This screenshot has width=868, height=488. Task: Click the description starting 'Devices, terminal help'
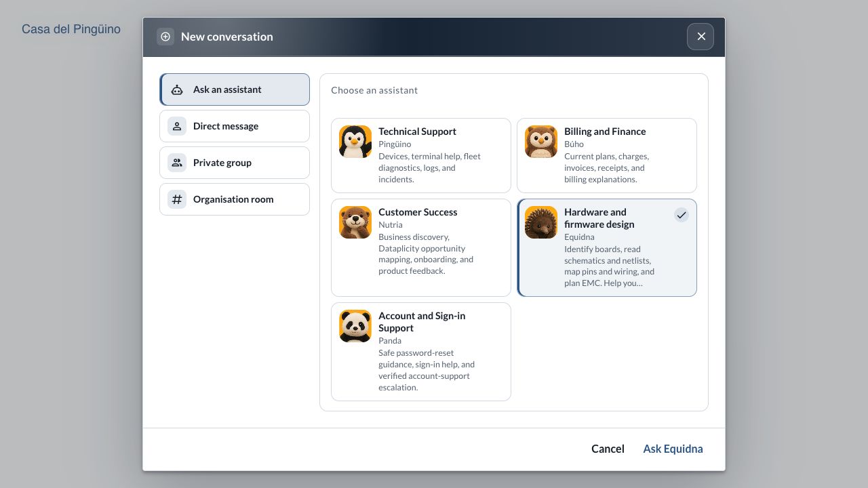click(429, 168)
